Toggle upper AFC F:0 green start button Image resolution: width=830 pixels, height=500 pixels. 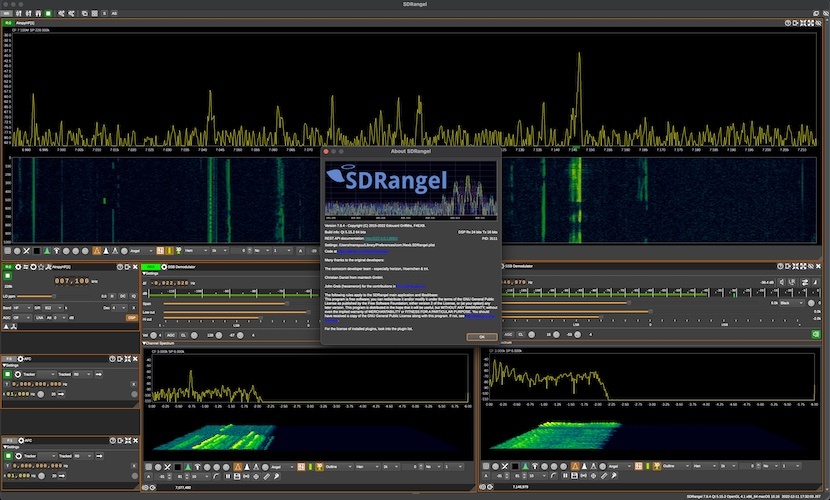7,374
